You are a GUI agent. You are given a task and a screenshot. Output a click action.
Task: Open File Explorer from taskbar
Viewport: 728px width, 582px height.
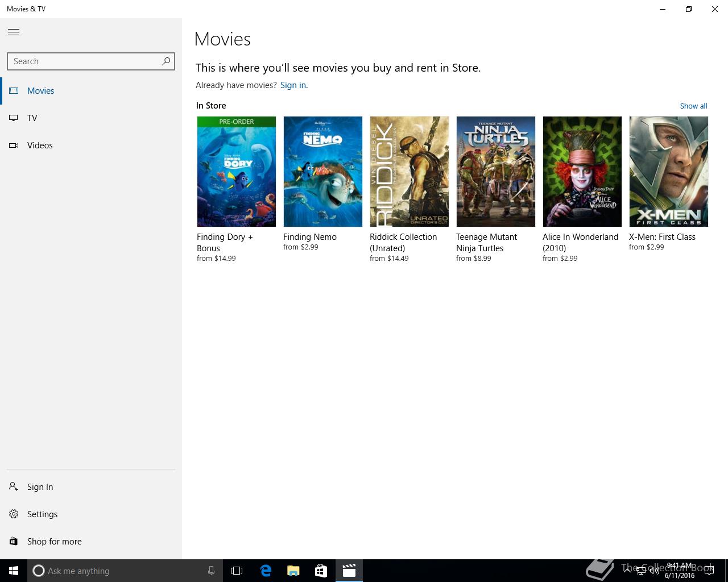(293, 571)
